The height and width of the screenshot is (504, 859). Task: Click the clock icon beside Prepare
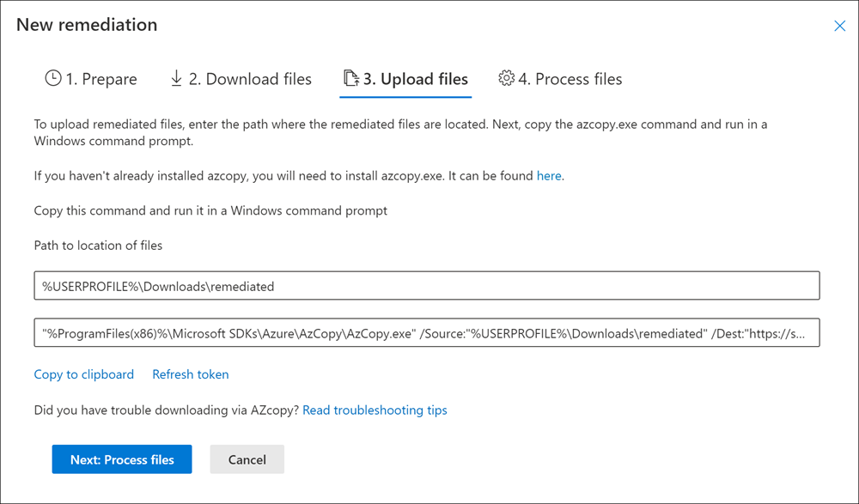pyautogui.click(x=53, y=78)
